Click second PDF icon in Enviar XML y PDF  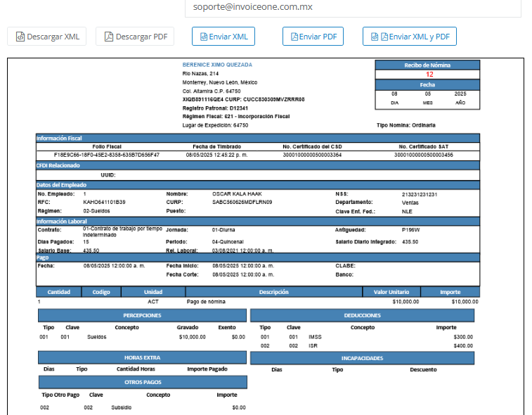[384, 37]
